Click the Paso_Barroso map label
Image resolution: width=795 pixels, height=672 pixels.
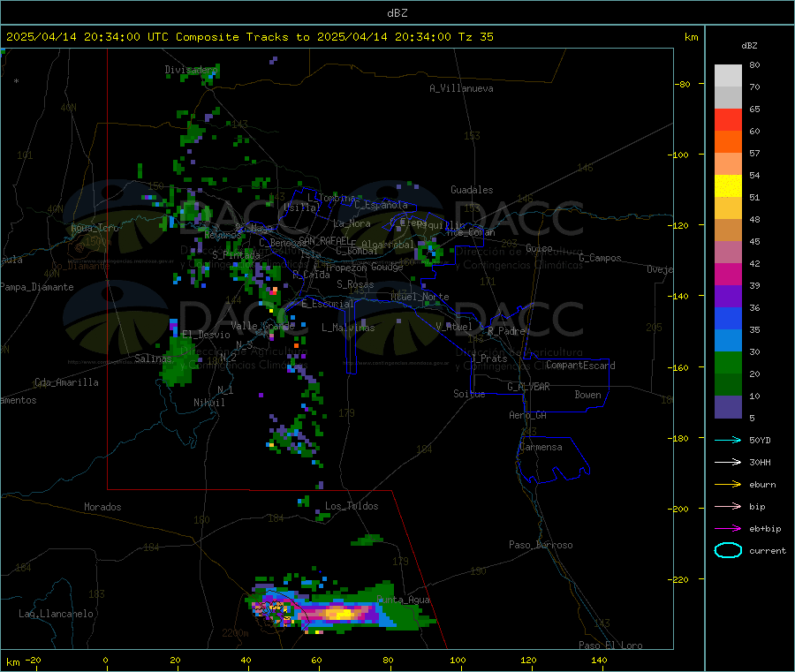[x=541, y=545]
